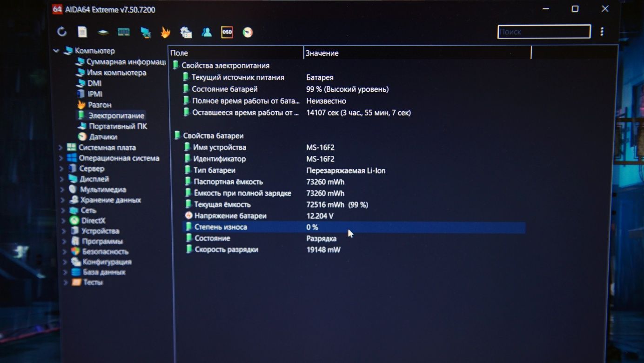Viewport: 644px width, 363px height.
Task: Select the База данных tree label
Action: click(x=104, y=272)
